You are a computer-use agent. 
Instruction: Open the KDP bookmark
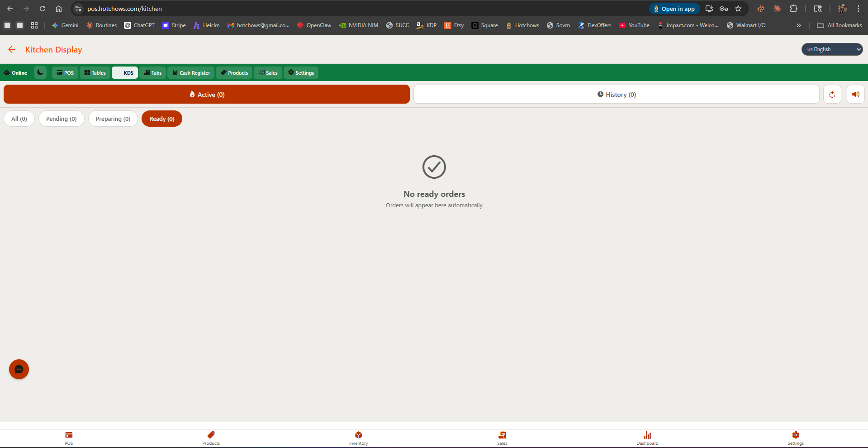427,25
